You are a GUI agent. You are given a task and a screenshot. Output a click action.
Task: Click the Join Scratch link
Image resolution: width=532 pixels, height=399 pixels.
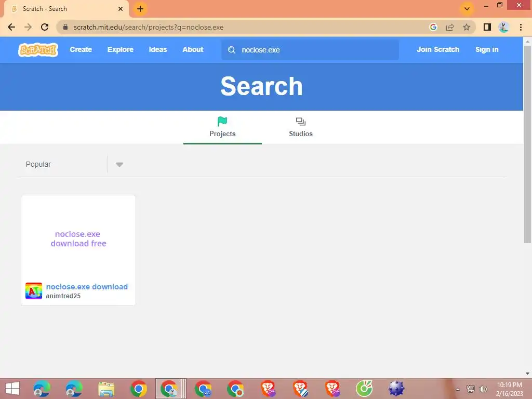tap(437, 49)
